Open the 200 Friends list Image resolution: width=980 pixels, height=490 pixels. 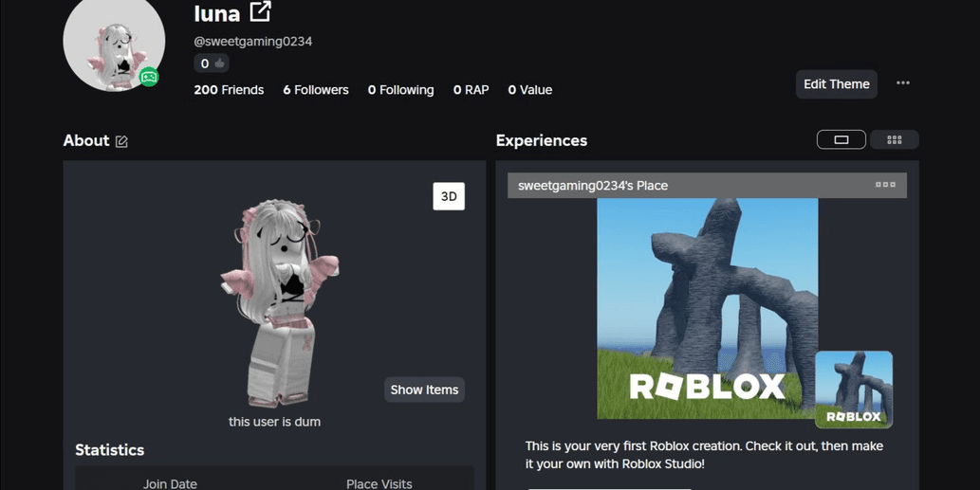click(229, 90)
